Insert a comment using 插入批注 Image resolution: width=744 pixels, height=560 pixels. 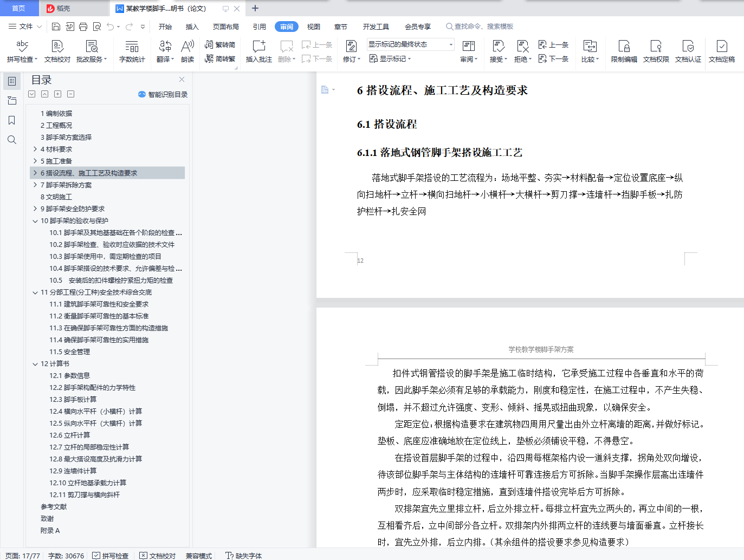(x=259, y=51)
